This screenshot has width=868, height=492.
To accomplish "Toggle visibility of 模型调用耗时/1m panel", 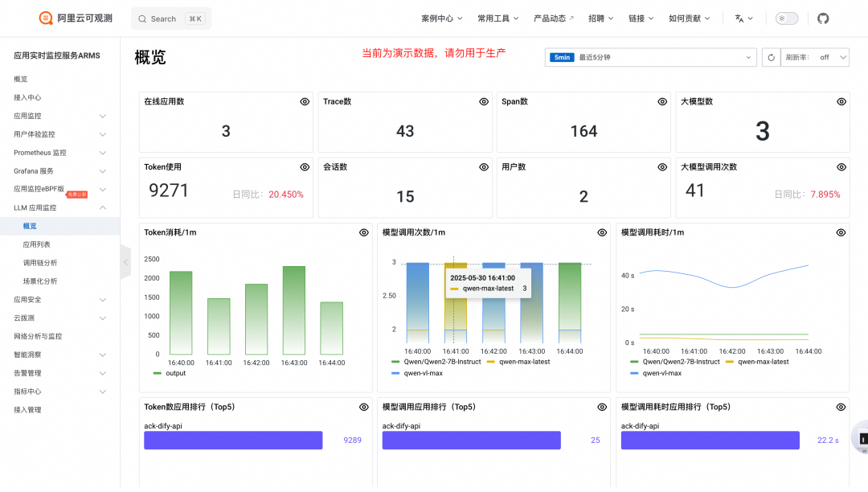I will click(841, 232).
